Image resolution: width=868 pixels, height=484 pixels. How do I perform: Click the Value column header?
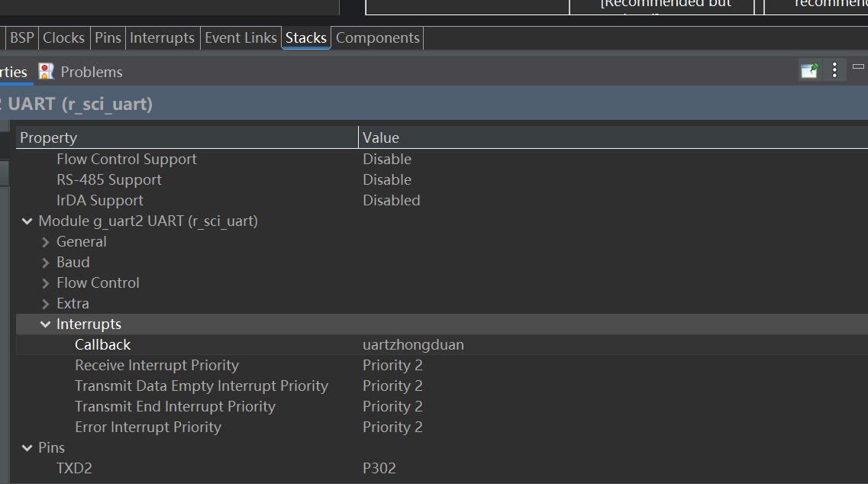point(613,137)
